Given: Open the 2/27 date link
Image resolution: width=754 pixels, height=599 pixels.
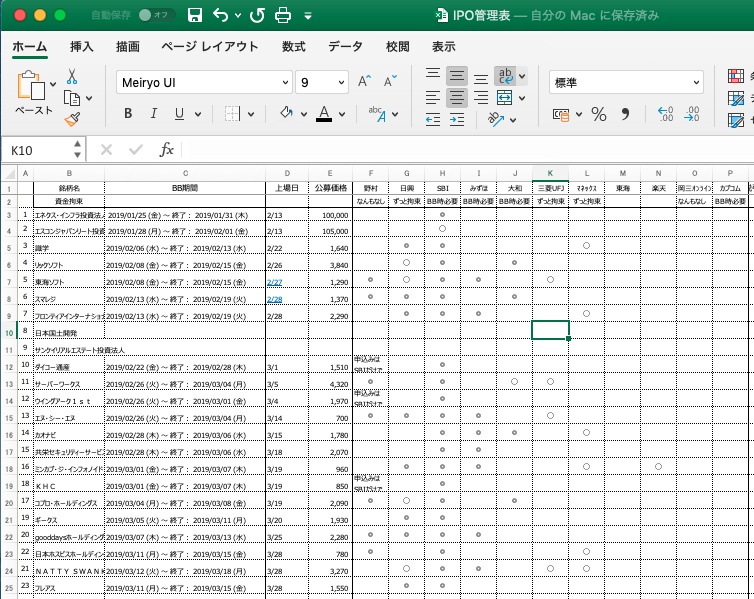Looking at the screenshot, I should 275,283.
